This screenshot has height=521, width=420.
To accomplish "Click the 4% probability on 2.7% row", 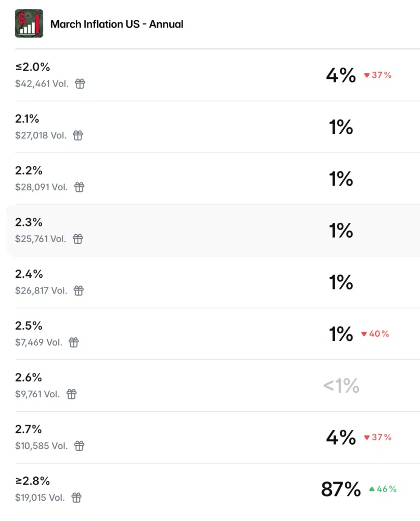I will [341, 438].
